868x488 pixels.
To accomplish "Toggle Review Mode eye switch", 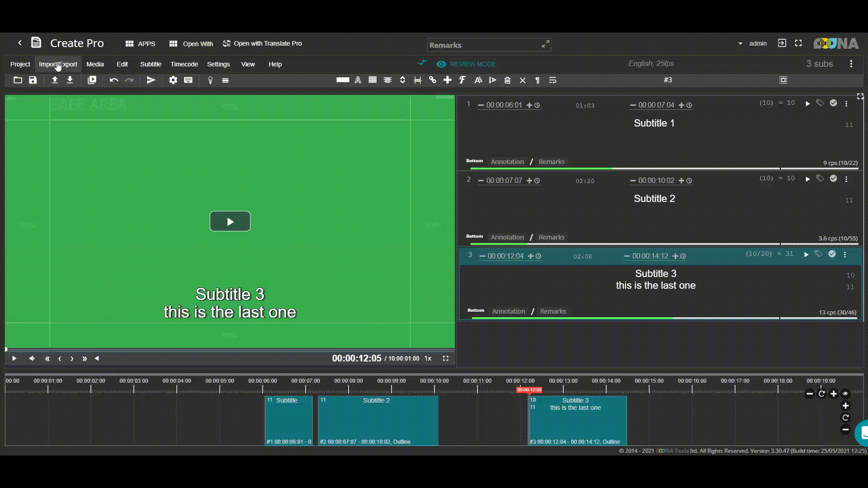I will 441,64.
